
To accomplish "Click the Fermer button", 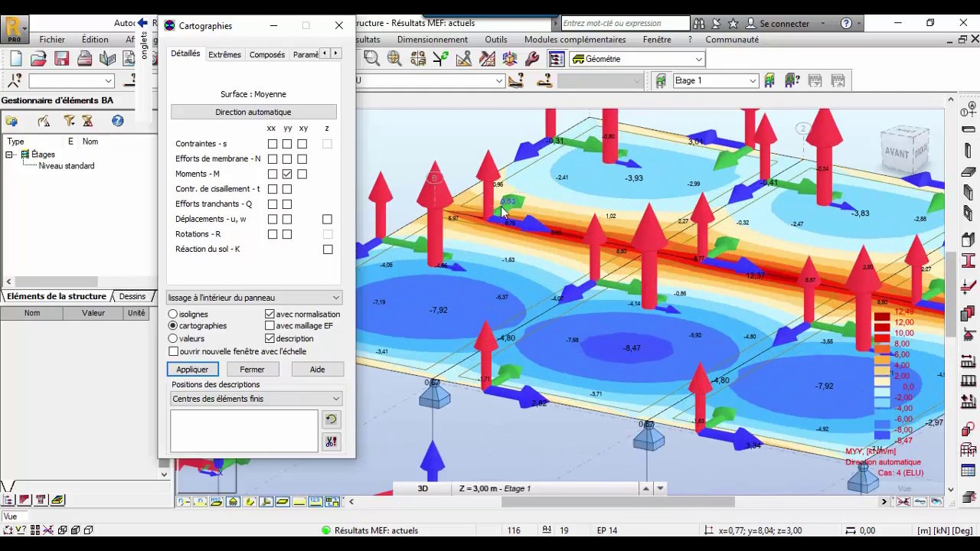I will pyautogui.click(x=252, y=370).
